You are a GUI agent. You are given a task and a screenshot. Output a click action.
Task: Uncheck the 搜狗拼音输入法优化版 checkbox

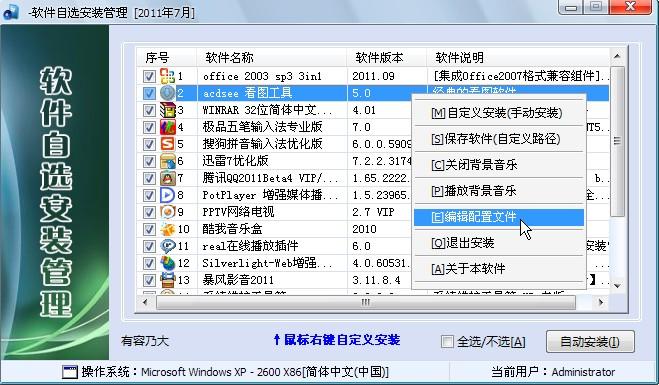(149, 144)
